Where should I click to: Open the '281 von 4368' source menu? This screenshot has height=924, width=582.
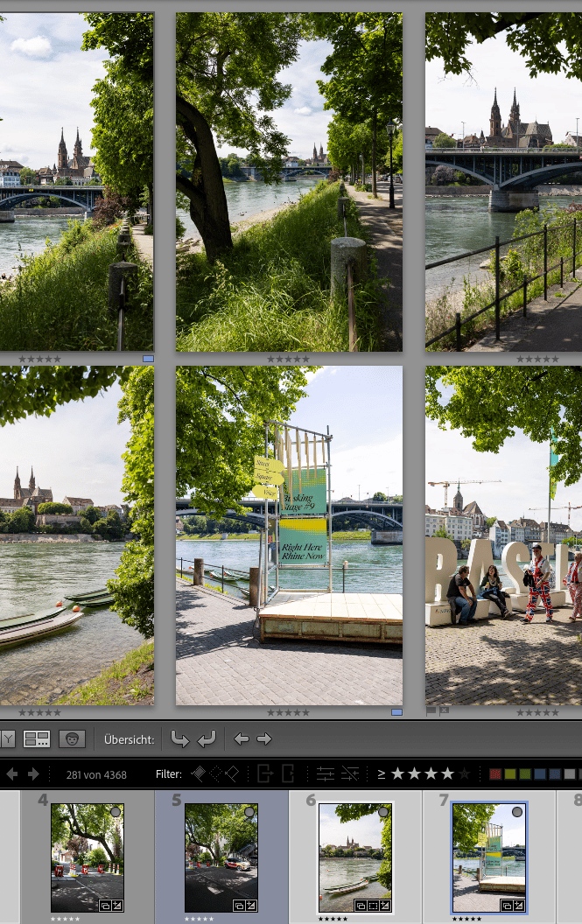[96, 774]
